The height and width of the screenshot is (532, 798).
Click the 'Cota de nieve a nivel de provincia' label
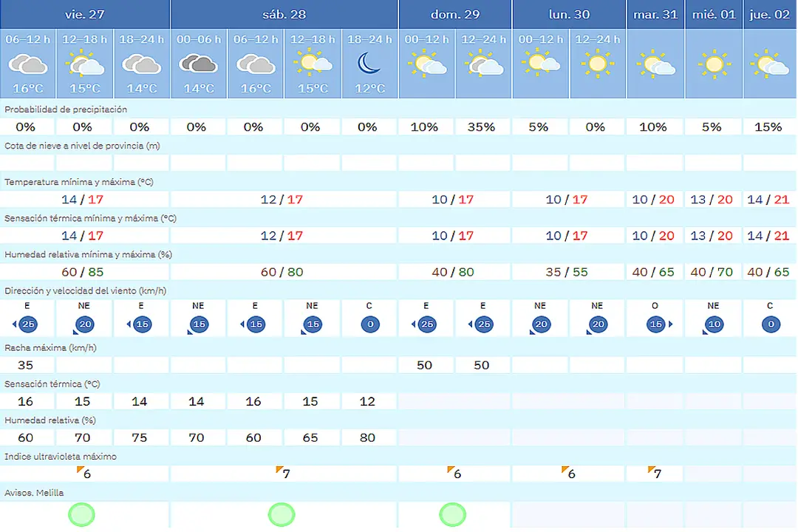pyautogui.click(x=82, y=146)
